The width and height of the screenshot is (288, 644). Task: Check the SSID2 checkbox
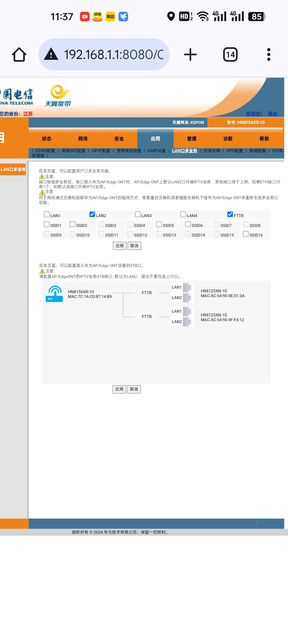point(73,224)
